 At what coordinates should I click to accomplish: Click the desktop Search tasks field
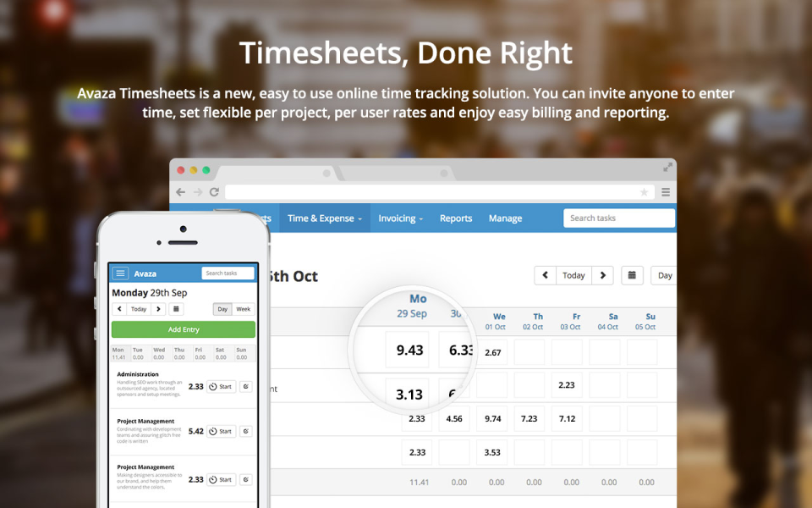[619, 218]
